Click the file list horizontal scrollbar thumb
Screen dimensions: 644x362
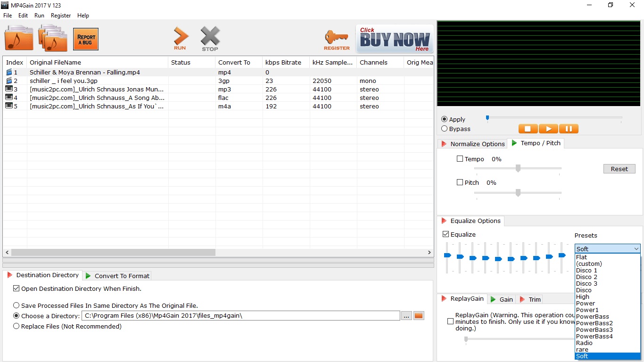click(x=113, y=252)
